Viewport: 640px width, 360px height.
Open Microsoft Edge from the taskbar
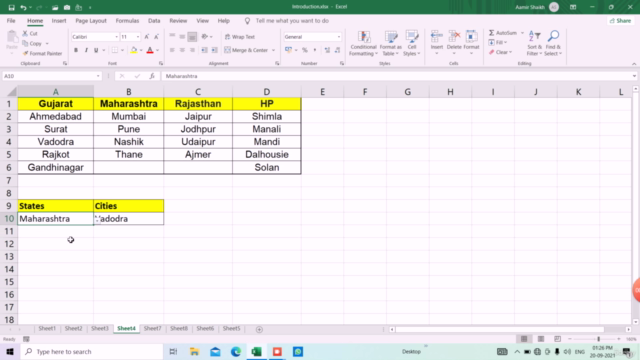click(x=236, y=351)
